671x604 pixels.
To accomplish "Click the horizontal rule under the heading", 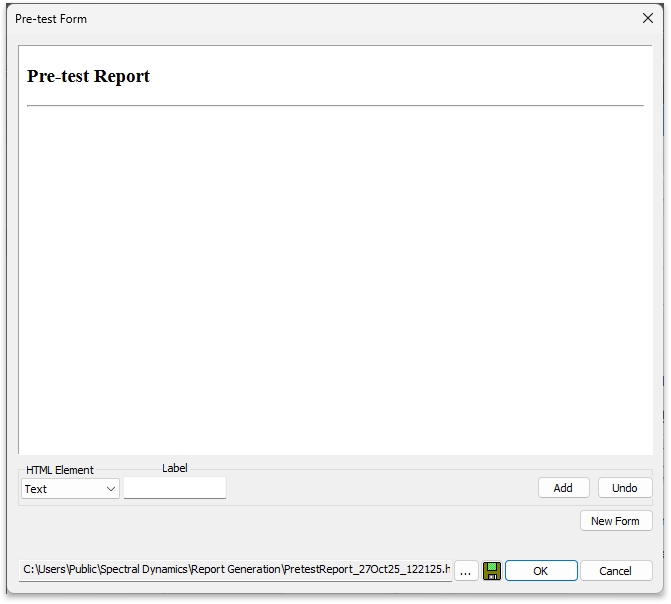I will click(x=335, y=105).
